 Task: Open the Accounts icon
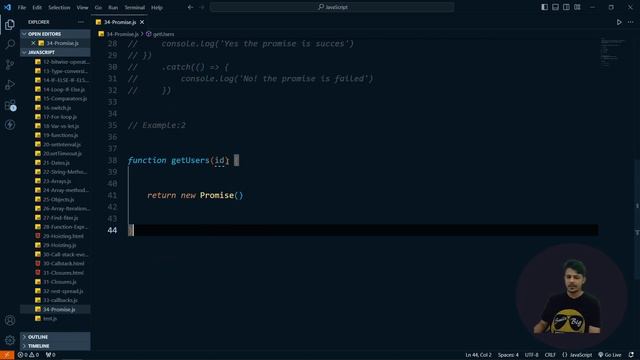pyautogui.click(x=10, y=320)
